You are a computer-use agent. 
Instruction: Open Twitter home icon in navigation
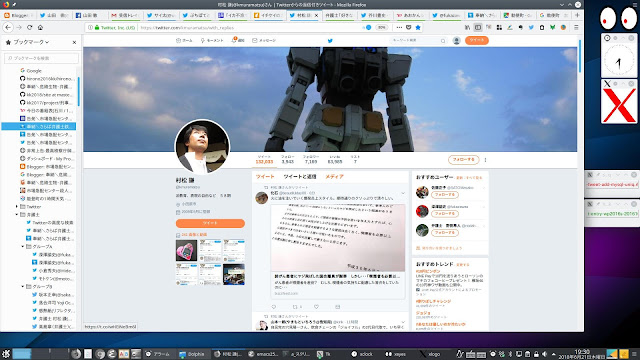click(184, 40)
